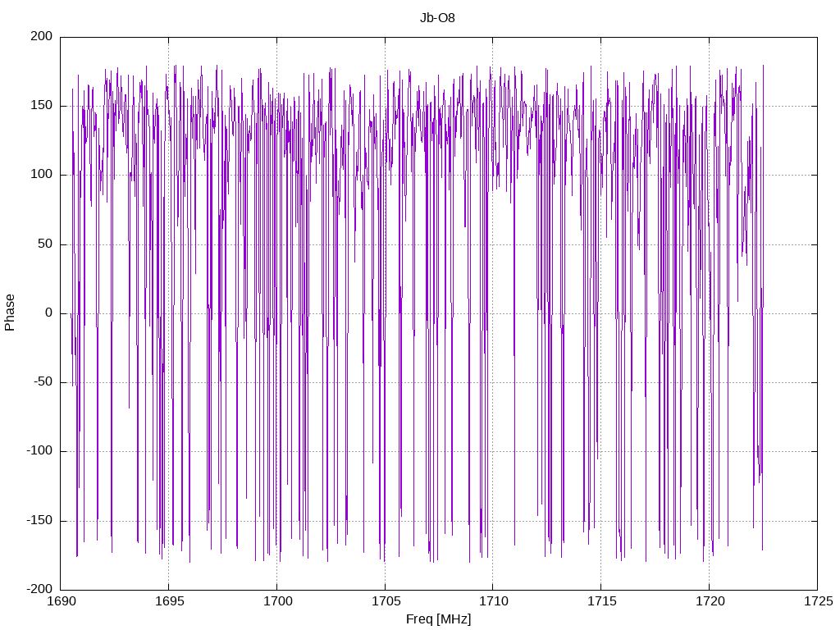This screenshot has width=840, height=630.
Task: Click the y-axis tick label '200'
Action: point(42,36)
